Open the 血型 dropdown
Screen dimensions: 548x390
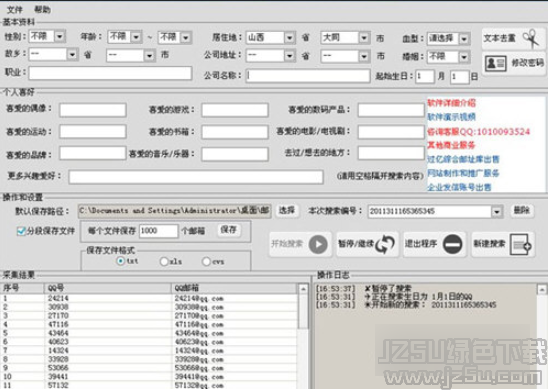pos(464,38)
